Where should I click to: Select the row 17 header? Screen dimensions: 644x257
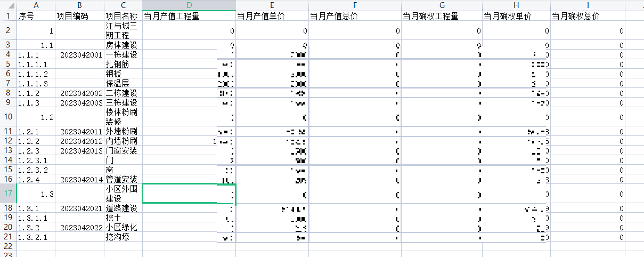(9, 194)
